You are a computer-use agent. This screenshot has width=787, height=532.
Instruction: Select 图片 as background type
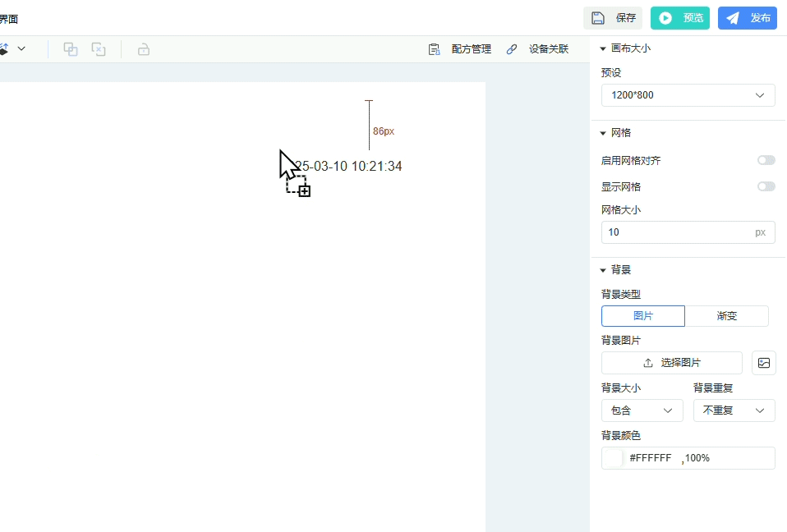coord(643,316)
